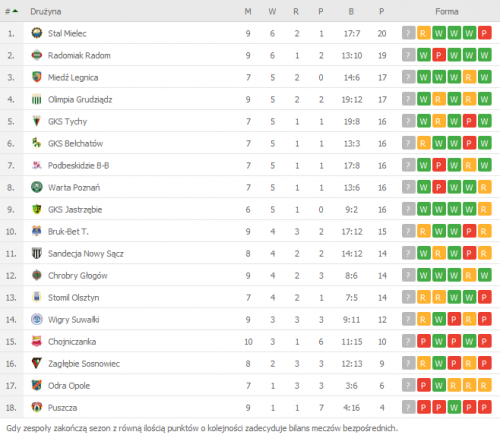Sort standings by the Drużyna column header
Viewport: 500px width, 438px height.
coord(46,12)
